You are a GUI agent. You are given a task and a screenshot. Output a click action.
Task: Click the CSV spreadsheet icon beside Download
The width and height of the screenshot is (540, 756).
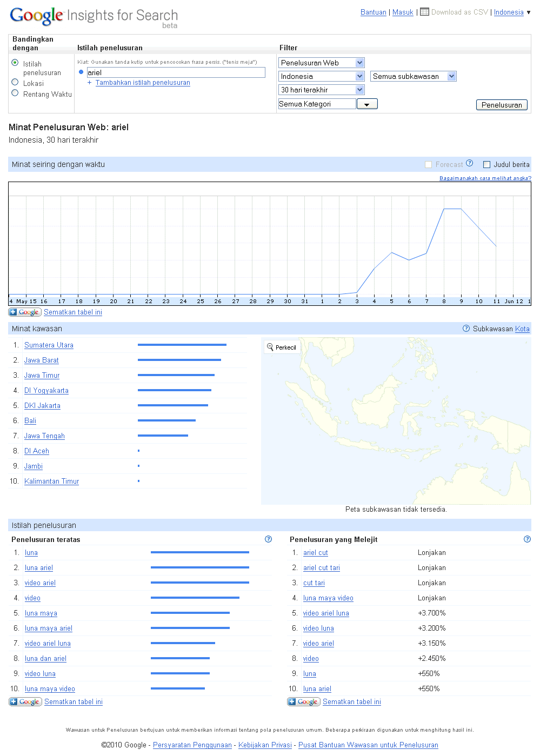424,11
